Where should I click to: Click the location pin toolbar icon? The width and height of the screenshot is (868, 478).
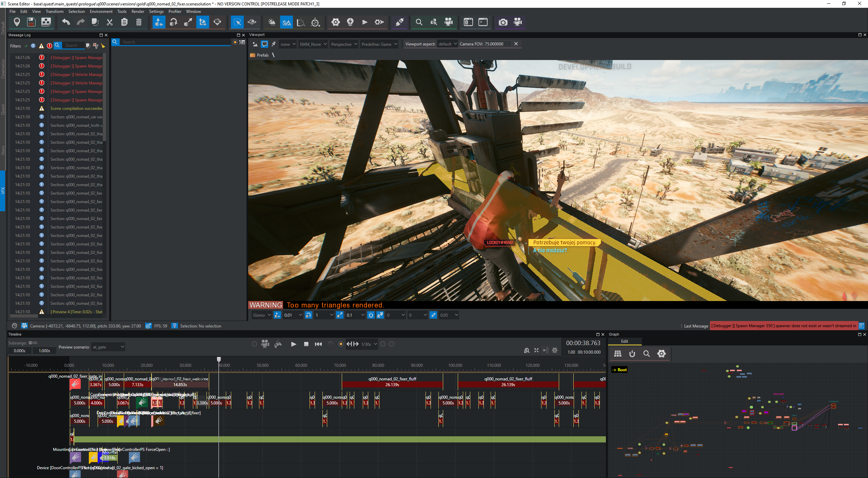(17, 22)
